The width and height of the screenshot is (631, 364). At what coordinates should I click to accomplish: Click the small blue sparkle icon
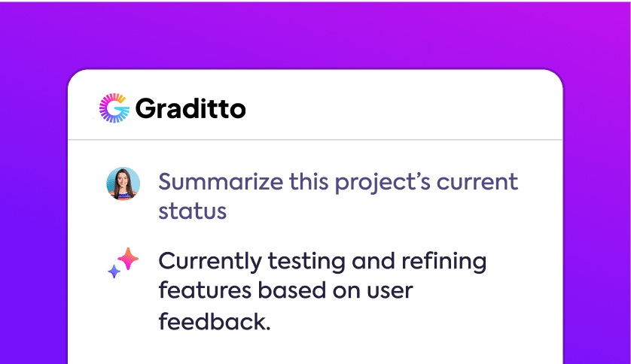114,271
